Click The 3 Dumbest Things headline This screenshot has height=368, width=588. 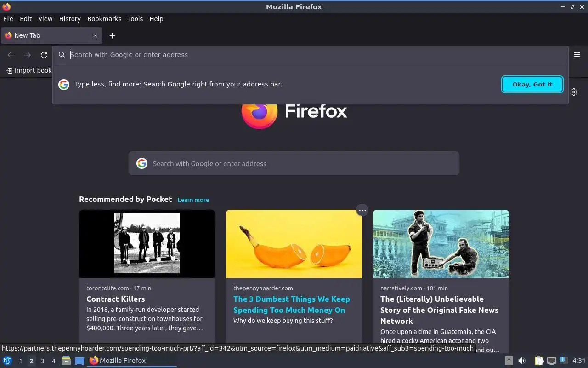click(292, 305)
